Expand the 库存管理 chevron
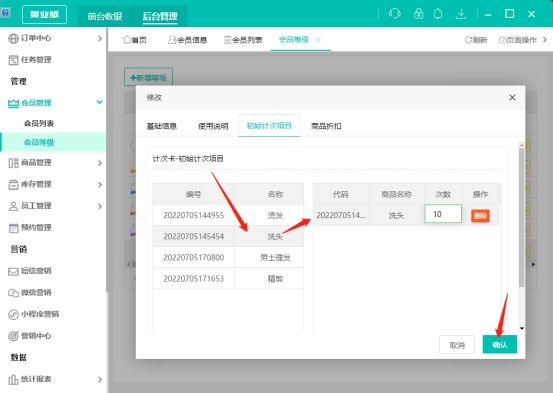Image resolution: width=553 pixels, height=393 pixels. pos(100,185)
